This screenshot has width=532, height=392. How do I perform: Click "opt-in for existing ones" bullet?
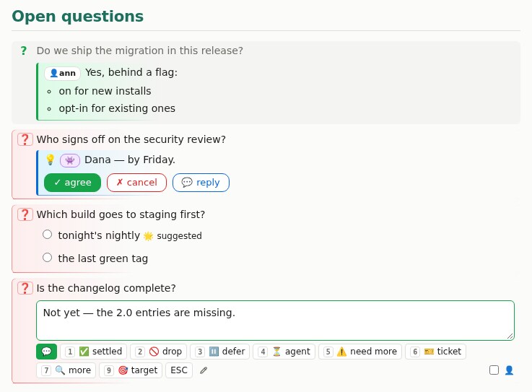tap(117, 108)
